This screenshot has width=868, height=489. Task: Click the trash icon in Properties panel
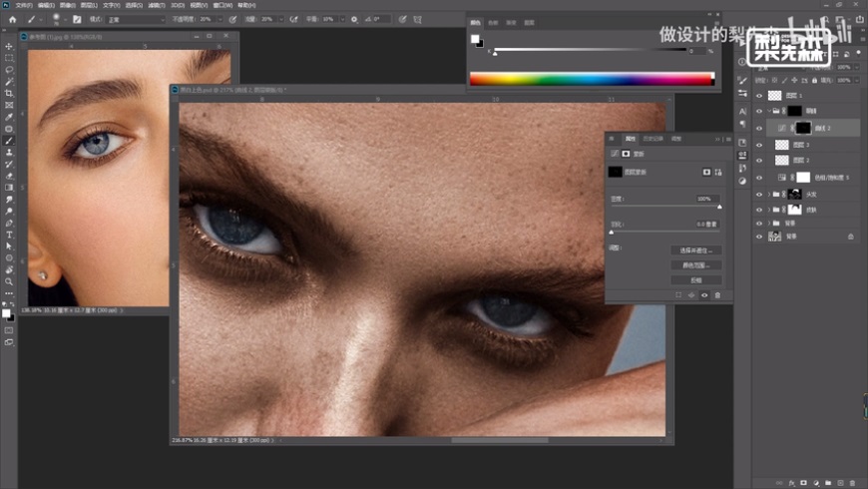pyautogui.click(x=716, y=295)
